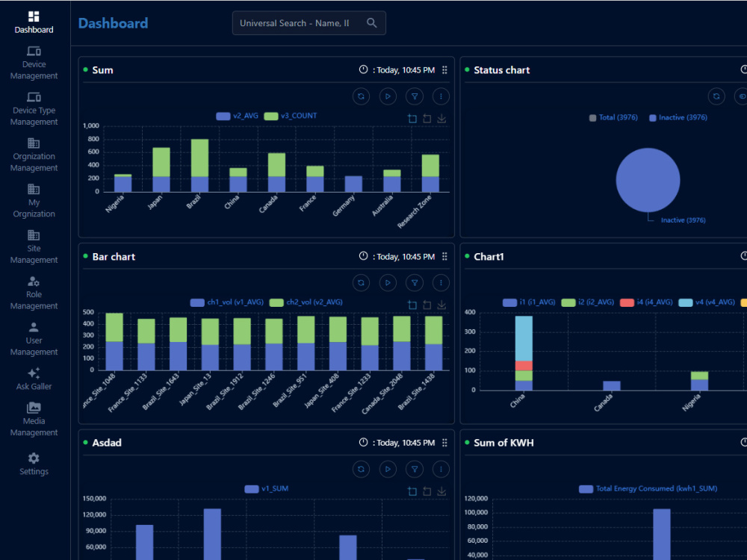747x560 pixels.
Task: Click play button on Bar chart widget
Action: coord(388,283)
